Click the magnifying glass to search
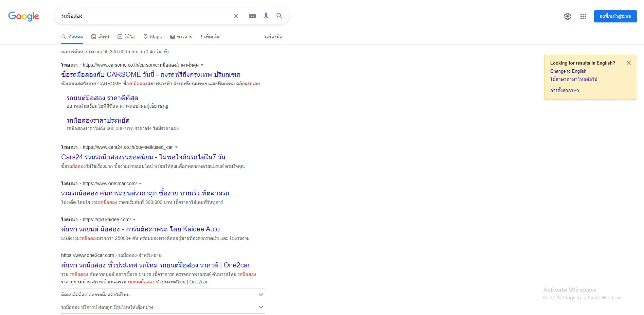 pos(279,16)
